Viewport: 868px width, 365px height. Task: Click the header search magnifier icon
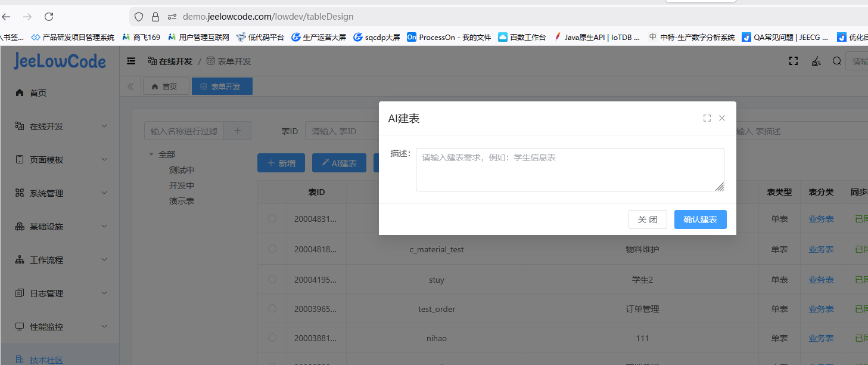[x=836, y=61]
